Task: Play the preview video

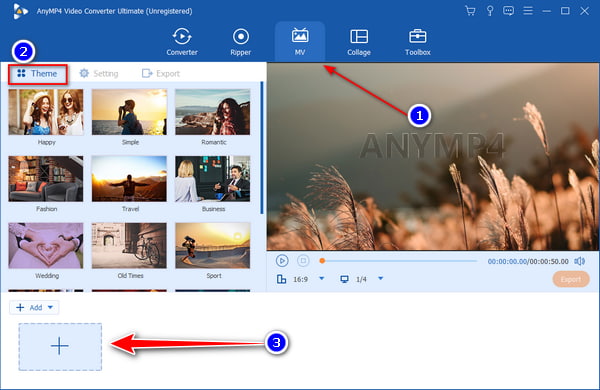Action: [282, 261]
